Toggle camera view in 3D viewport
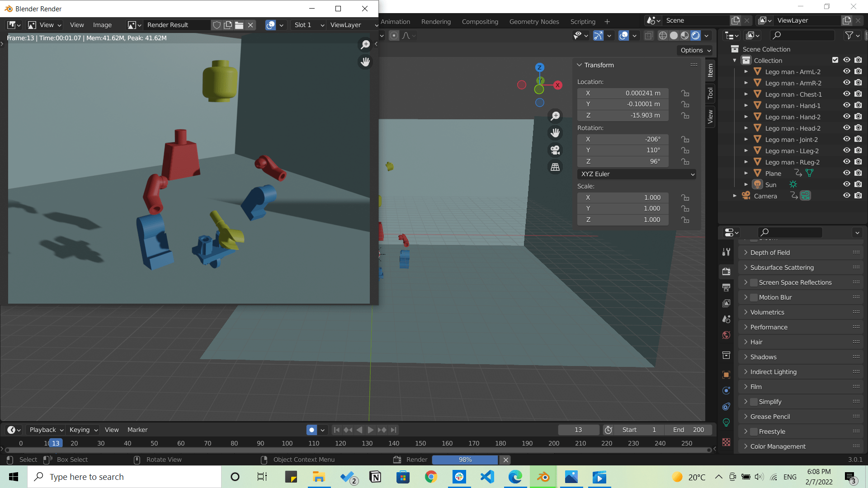The height and width of the screenshot is (488, 868). 555,150
